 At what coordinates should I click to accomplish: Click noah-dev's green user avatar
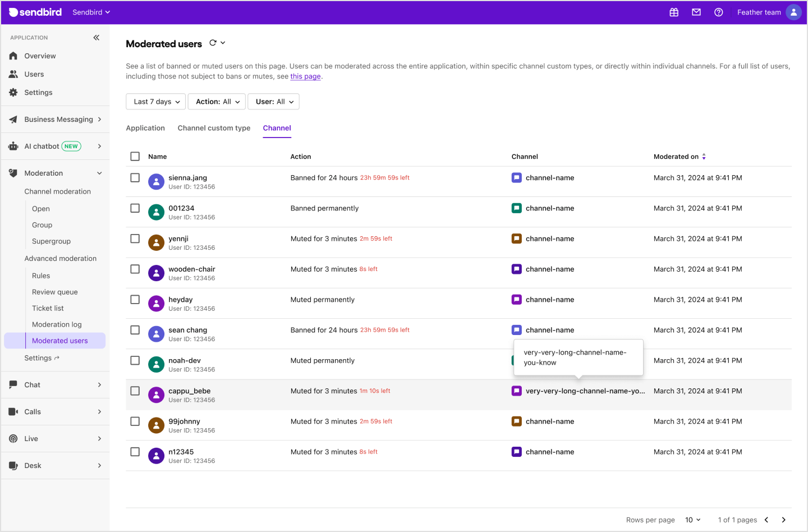pos(156,364)
